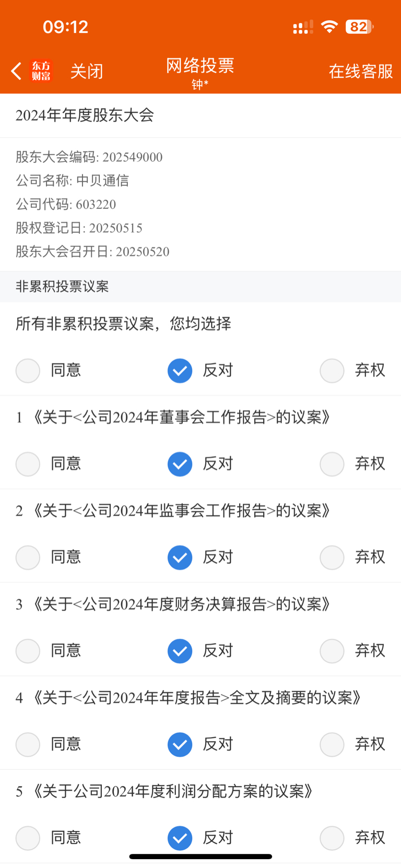Choose 同意 for proposal 4 年度报告

click(x=28, y=744)
